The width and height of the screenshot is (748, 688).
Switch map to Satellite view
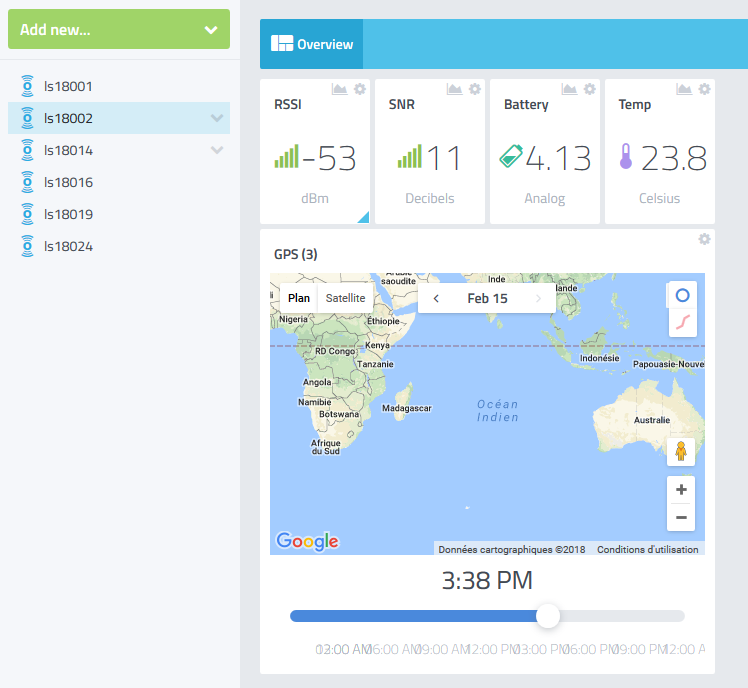[x=346, y=298]
